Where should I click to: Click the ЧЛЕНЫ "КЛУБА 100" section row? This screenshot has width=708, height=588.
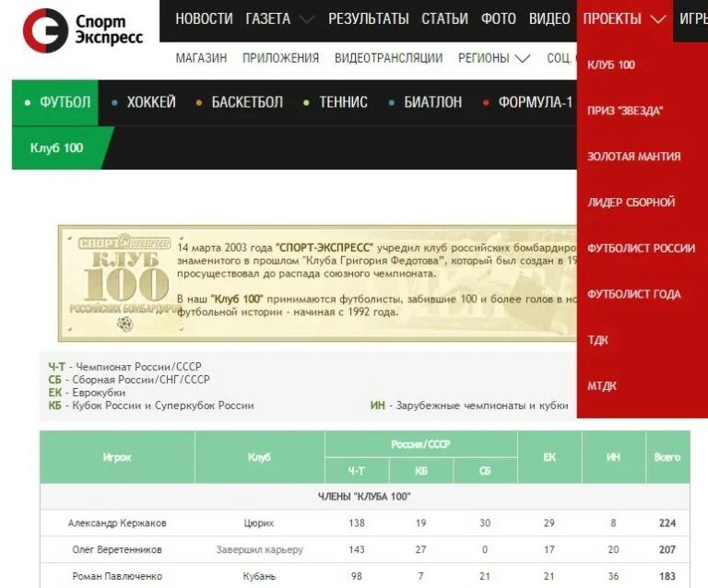click(x=365, y=497)
